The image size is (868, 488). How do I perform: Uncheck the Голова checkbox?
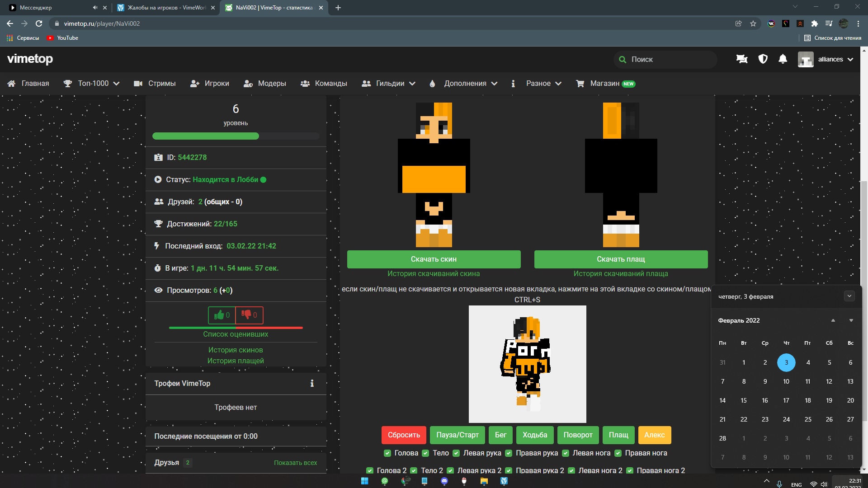click(x=387, y=453)
